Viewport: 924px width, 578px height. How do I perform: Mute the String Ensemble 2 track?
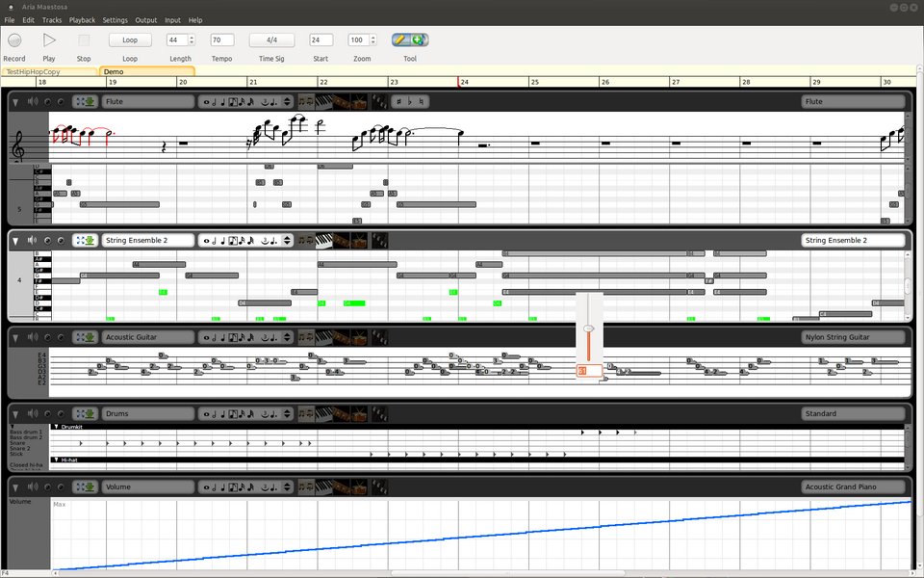pos(33,240)
